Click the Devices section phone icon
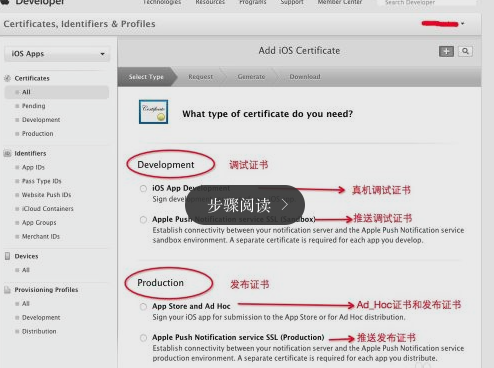Viewport: 494px width, 368px height. [7, 256]
